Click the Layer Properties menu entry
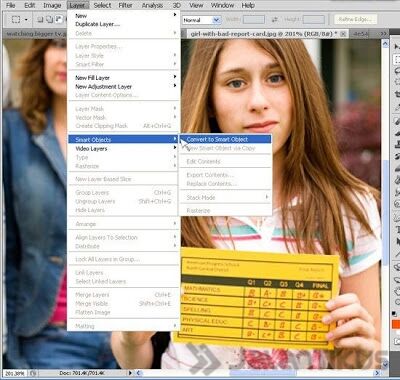Screen dimensions: 400x380 pos(124,46)
